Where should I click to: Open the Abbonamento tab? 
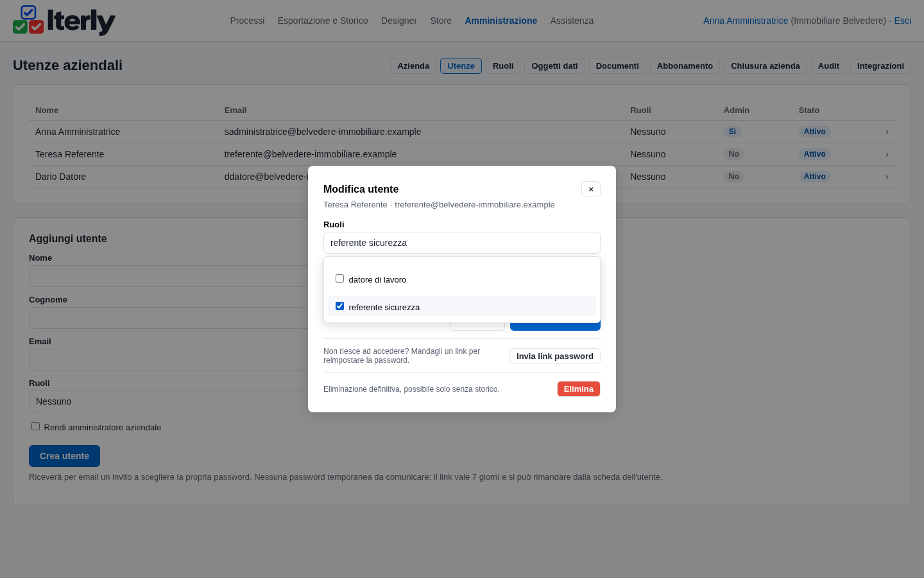coord(685,66)
